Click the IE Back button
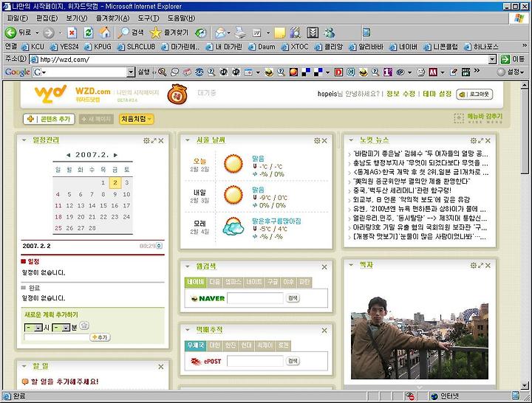This screenshot has height=403, width=532. (18, 33)
